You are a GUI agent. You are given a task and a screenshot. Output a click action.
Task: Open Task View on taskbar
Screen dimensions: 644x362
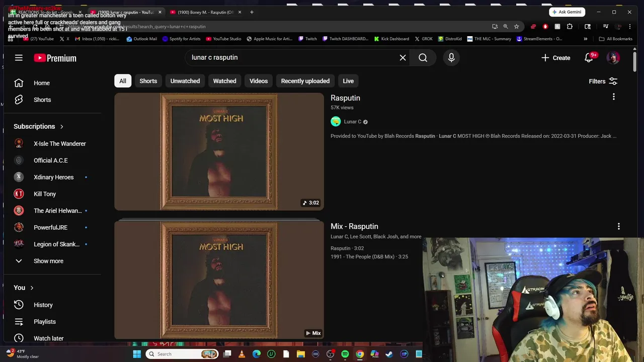[227, 354]
